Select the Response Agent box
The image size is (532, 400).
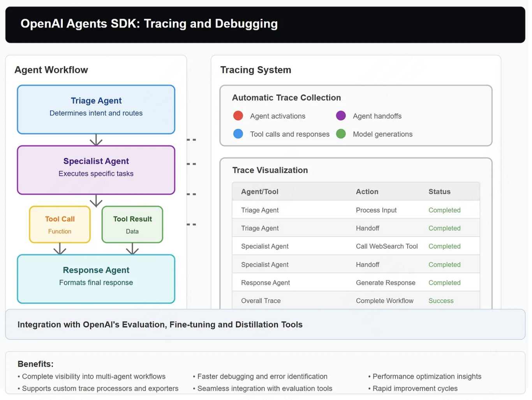[x=96, y=279]
